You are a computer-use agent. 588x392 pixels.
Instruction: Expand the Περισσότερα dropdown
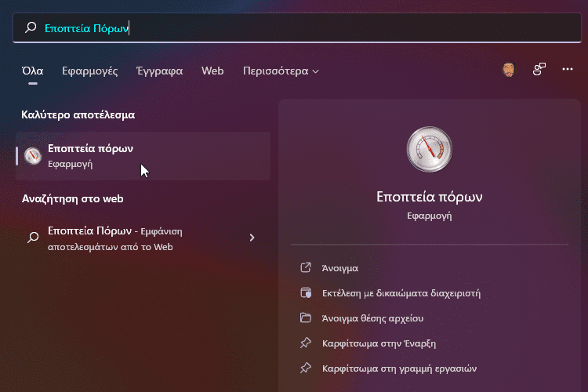pos(281,71)
